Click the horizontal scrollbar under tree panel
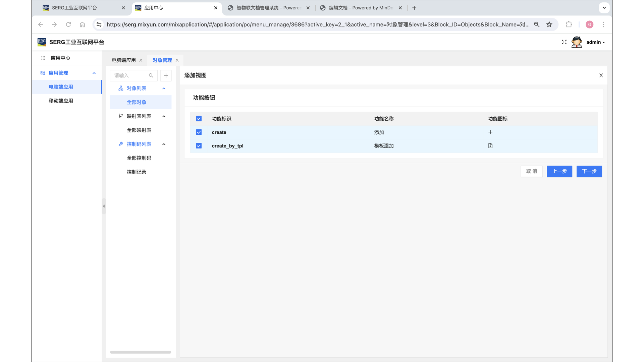 coord(141,352)
